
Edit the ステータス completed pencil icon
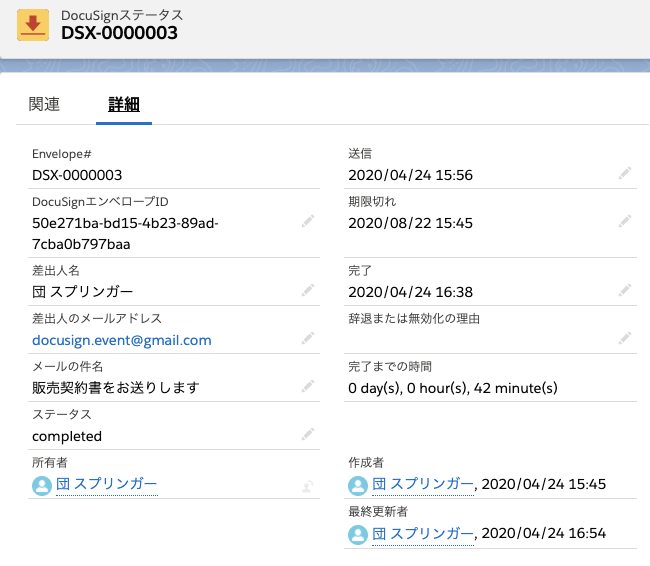point(308,434)
